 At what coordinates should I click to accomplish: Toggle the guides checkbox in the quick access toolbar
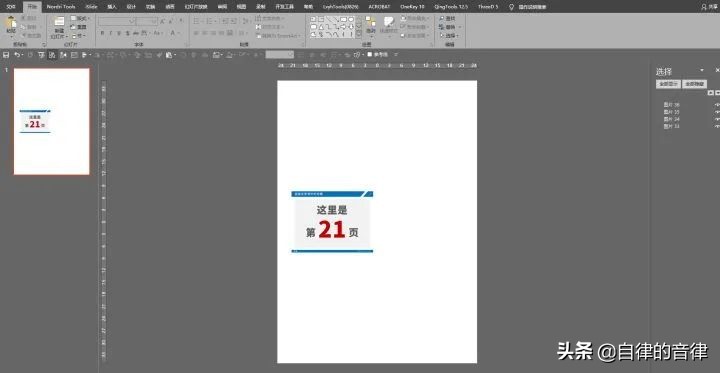coord(370,55)
